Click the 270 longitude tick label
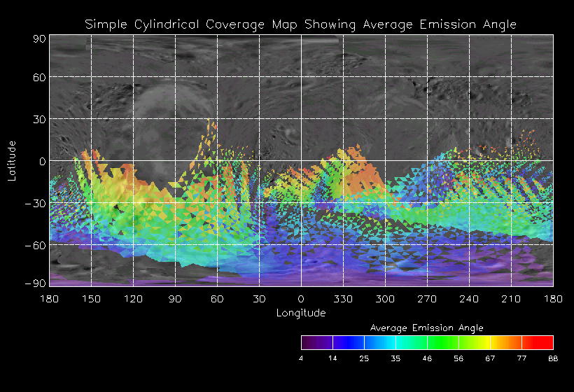574x392 pixels. tap(427, 299)
